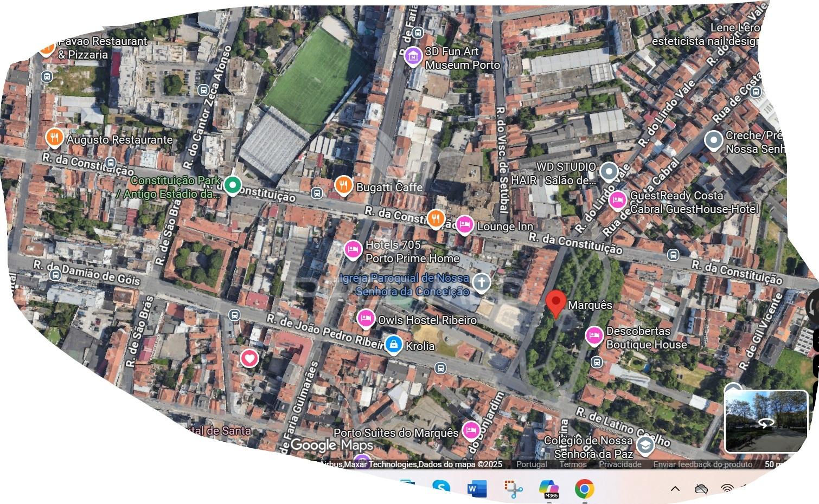The height and width of the screenshot is (504, 819).
Task: Click the WD Studio Hair grey pin
Action: coord(609,172)
